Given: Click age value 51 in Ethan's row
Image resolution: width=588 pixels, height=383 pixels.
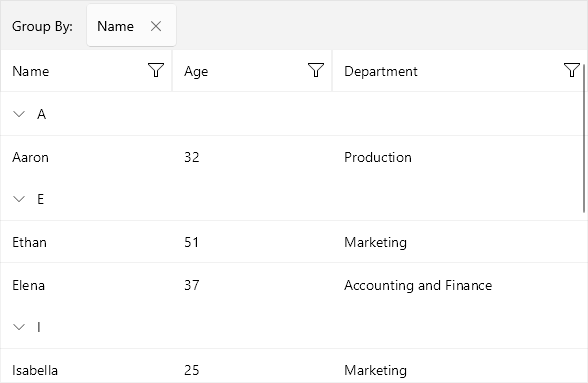Looking at the screenshot, I should (x=192, y=242).
